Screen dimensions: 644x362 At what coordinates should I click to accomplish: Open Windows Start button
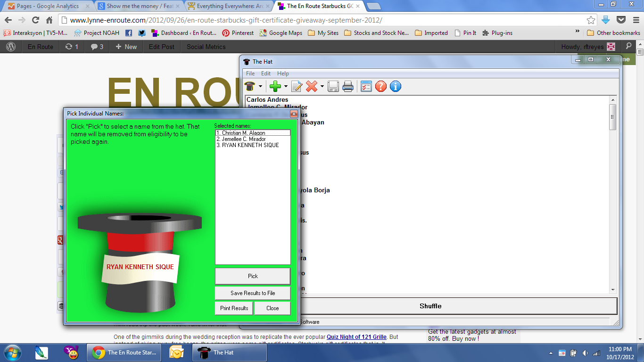[x=12, y=352]
